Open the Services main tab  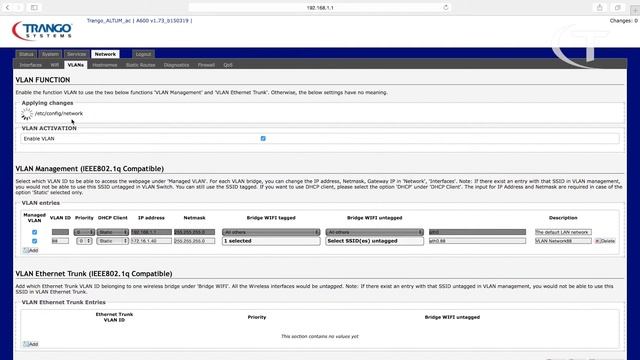click(76, 54)
